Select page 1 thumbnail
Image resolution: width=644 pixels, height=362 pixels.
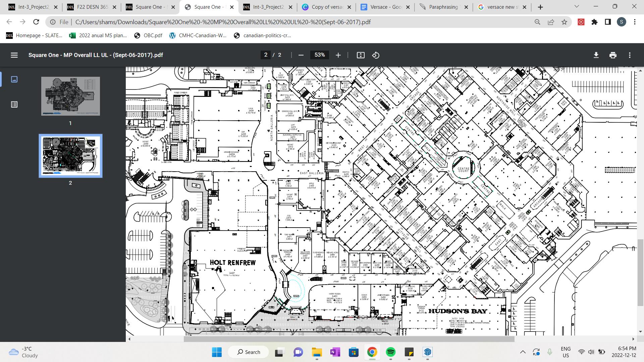70,96
